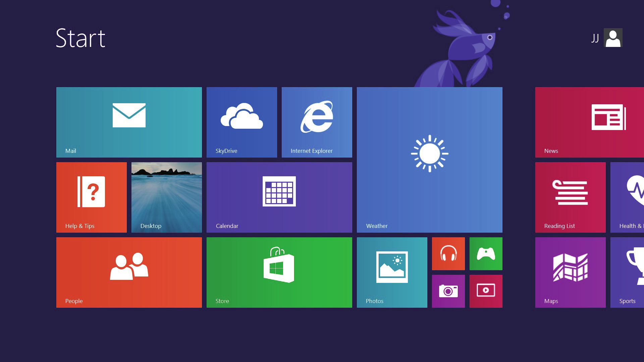This screenshot has width=644, height=362.
Task: Open the Video play tile
Action: [486, 291]
